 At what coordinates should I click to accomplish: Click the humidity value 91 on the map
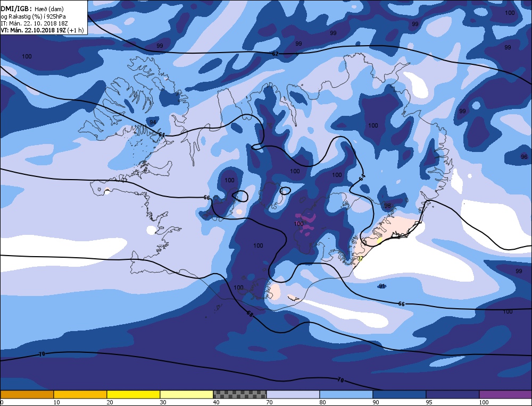[x=382, y=286]
